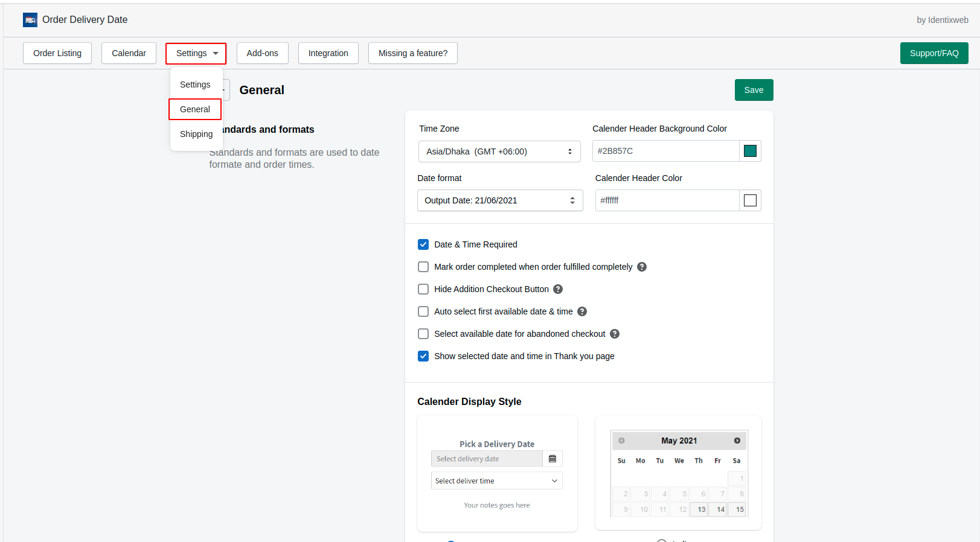Click the Missing a feature? button

coord(413,53)
